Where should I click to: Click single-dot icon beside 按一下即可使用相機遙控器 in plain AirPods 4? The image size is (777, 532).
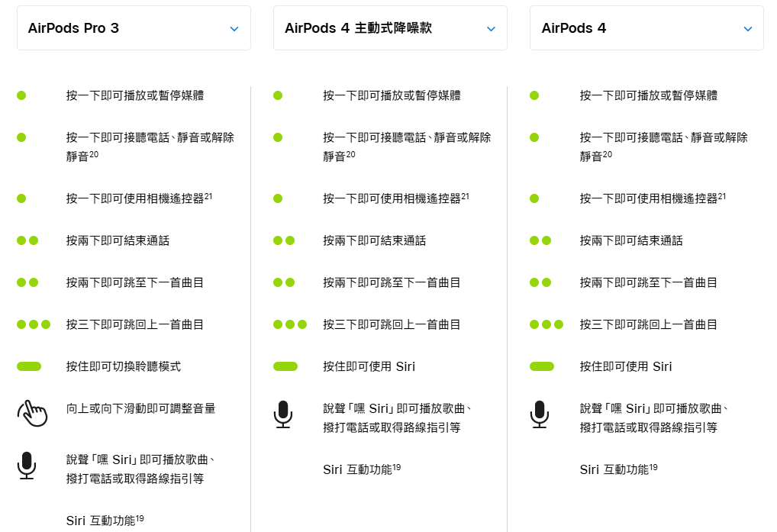point(534,198)
